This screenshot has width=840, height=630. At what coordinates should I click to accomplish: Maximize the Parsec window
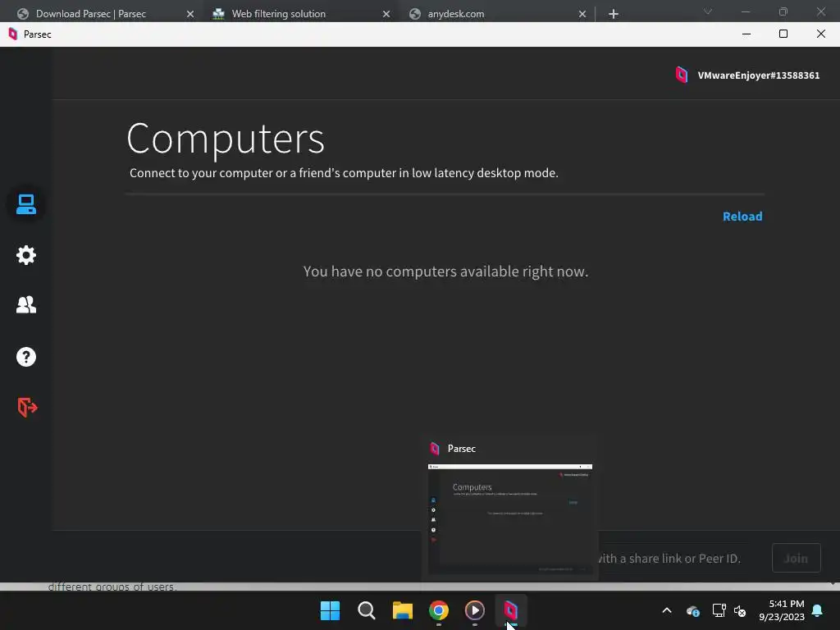point(783,34)
